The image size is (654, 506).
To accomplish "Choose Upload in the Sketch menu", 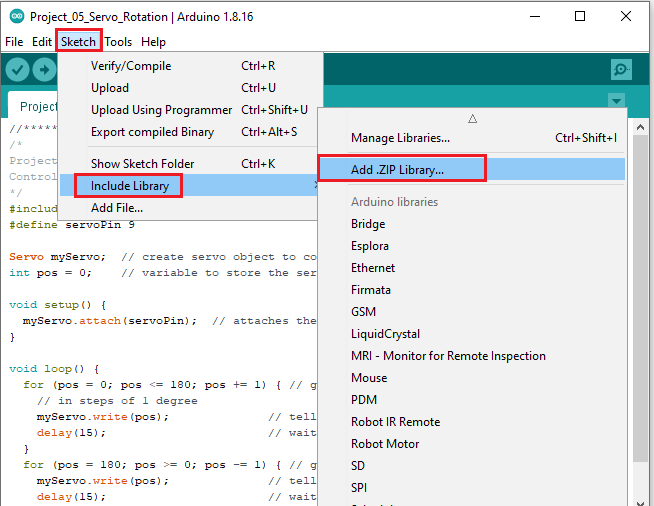I will click(x=191, y=88).
